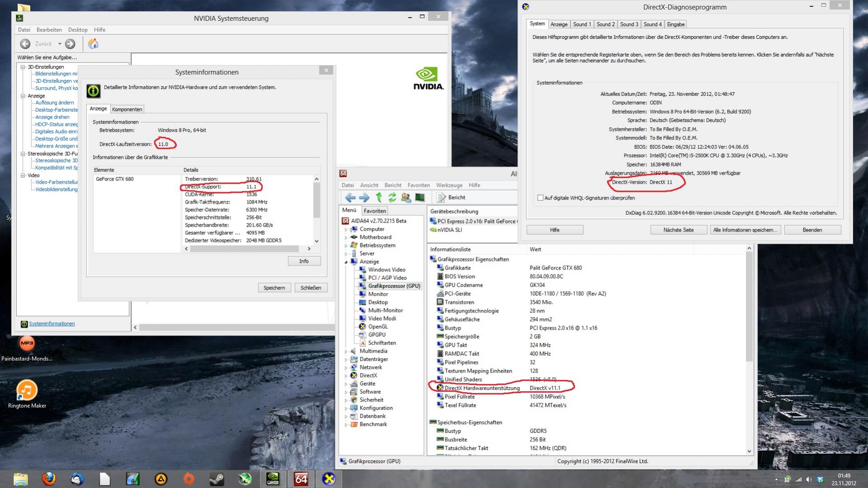Switch to the Eingabe tab in DxDiag
The height and width of the screenshot is (488, 868).
[676, 24]
